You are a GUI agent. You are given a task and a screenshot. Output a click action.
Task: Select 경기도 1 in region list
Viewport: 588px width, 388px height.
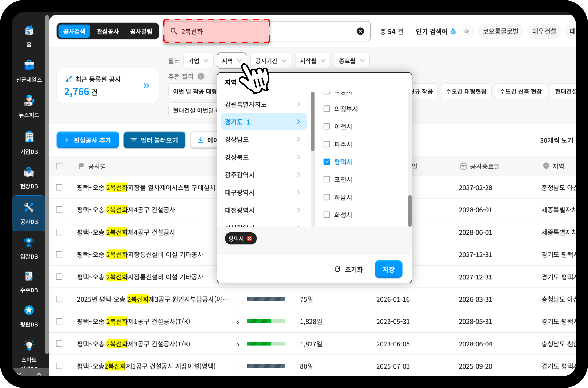[x=264, y=122]
